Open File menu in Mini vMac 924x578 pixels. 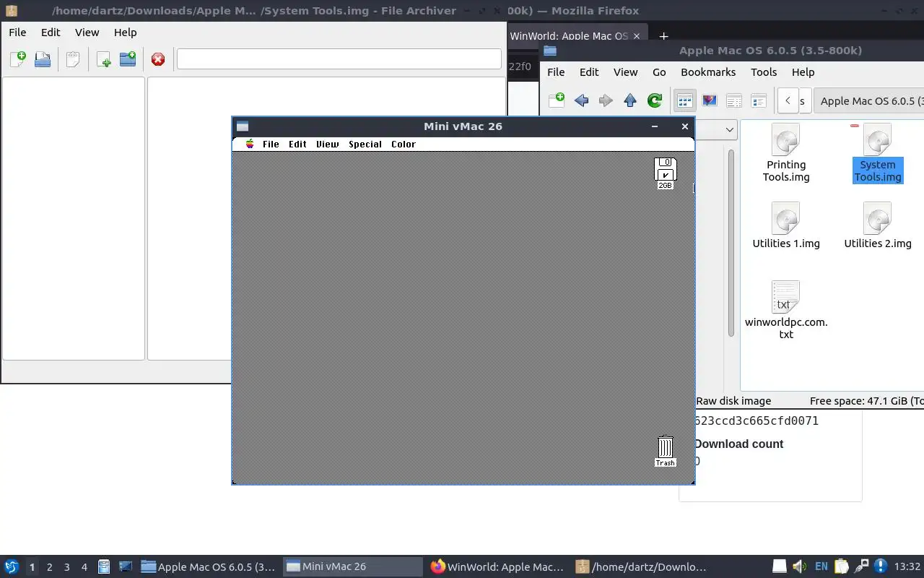271,144
